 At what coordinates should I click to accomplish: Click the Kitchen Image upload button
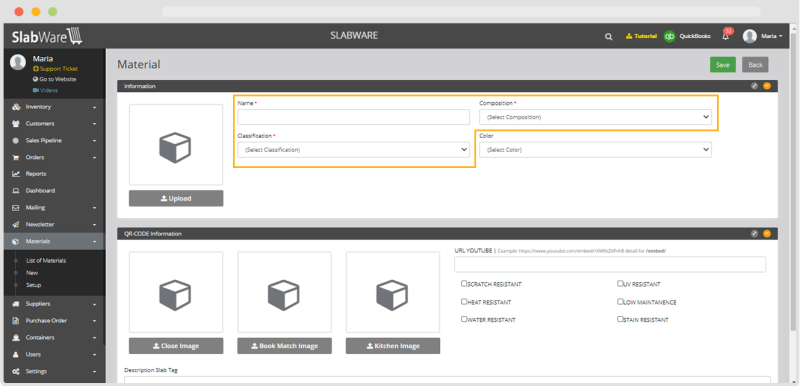(393, 346)
